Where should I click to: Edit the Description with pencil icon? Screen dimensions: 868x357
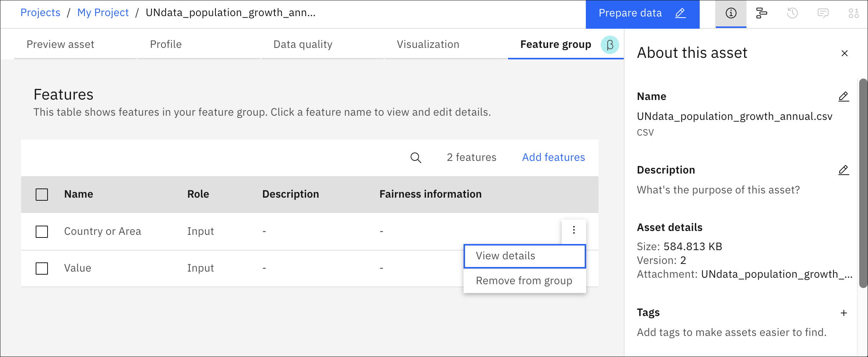[x=843, y=170]
